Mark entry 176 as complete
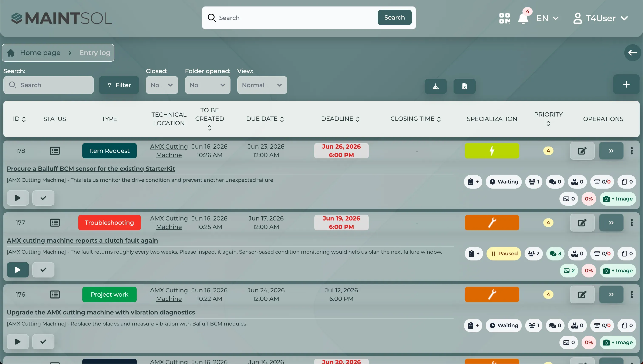 click(43, 342)
